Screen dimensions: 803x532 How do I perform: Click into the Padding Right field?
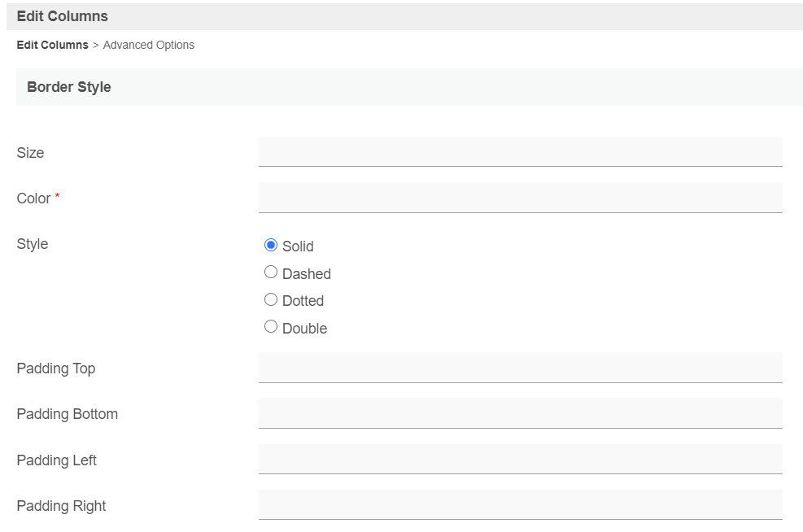[520, 505]
